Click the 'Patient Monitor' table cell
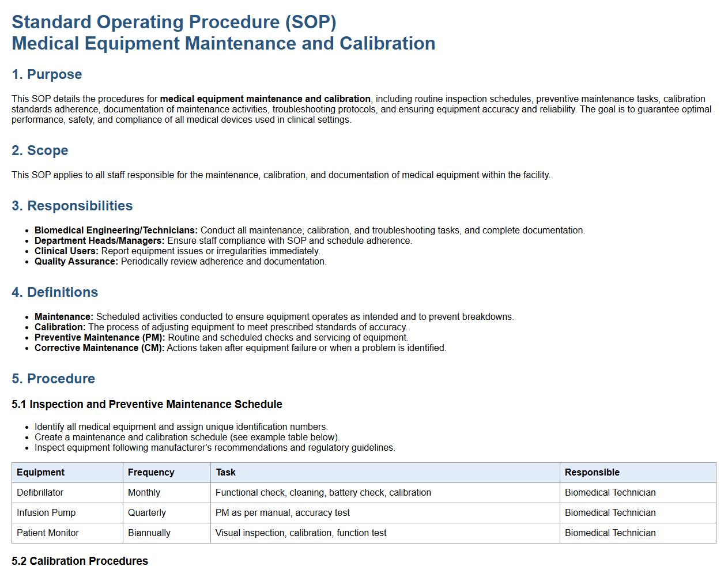Screen dimensions: 728x566 point(48,533)
